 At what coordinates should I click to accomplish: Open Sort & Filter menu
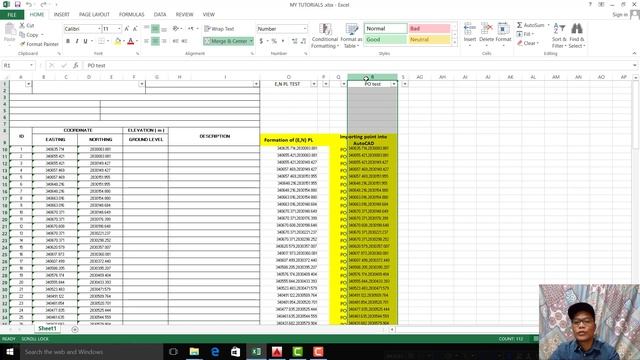pyautogui.click(x=559, y=36)
